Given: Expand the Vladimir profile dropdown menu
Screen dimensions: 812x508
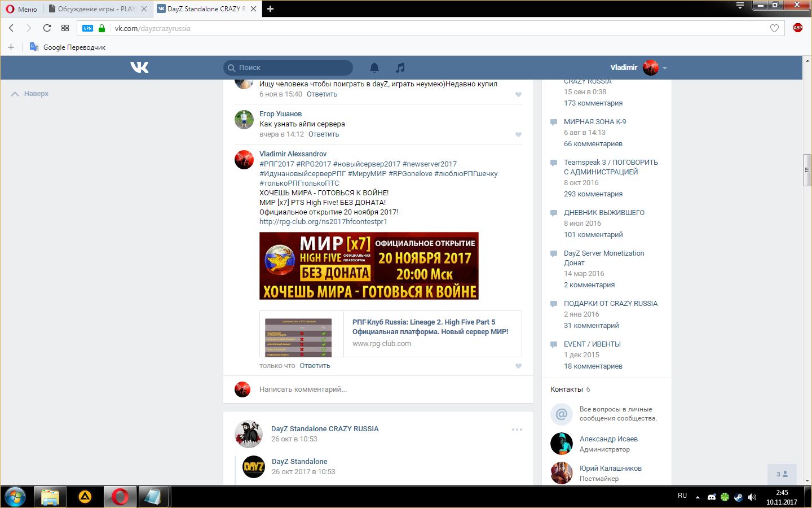Looking at the screenshot, I should [665, 68].
